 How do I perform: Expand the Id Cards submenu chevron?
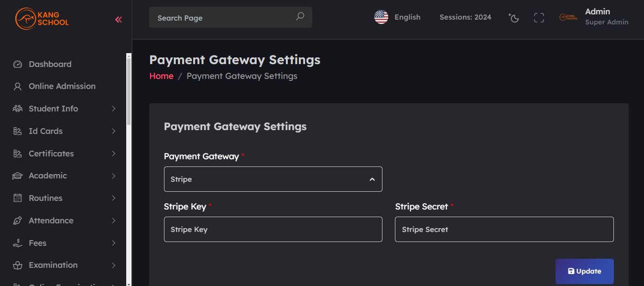pyautogui.click(x=114, y=131)
